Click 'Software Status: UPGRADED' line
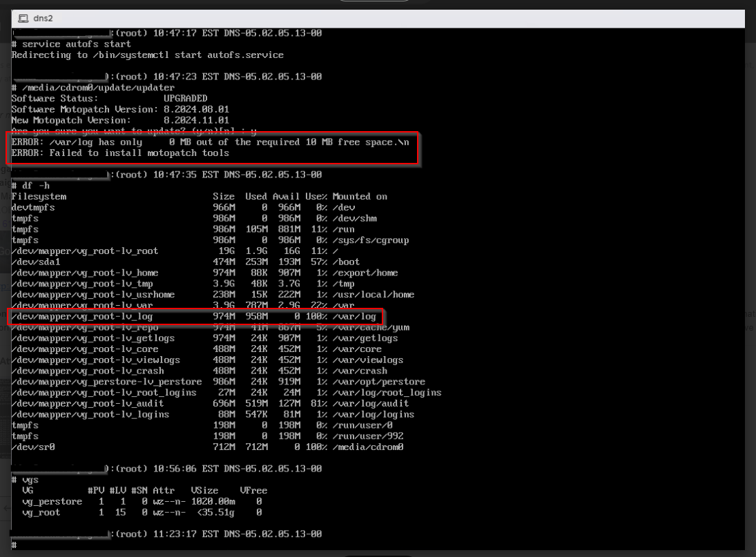This screenshot has width=756, height=557. pos(110,98)
